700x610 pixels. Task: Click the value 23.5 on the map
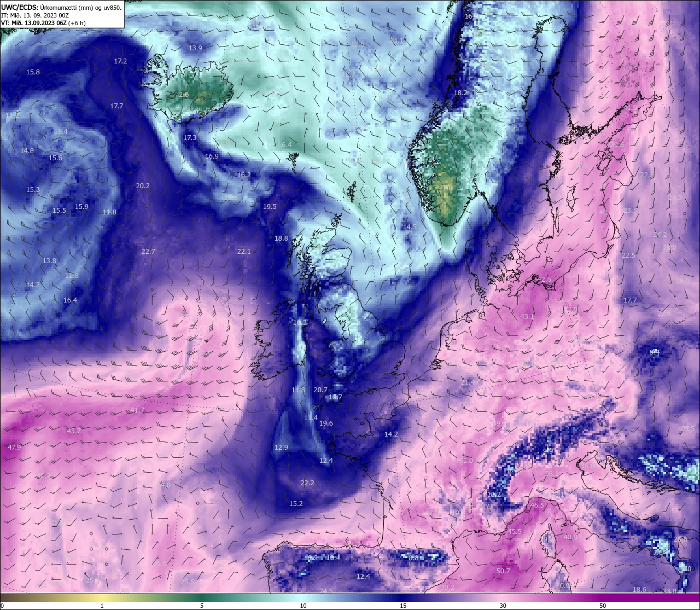click(x=630, y=211)
